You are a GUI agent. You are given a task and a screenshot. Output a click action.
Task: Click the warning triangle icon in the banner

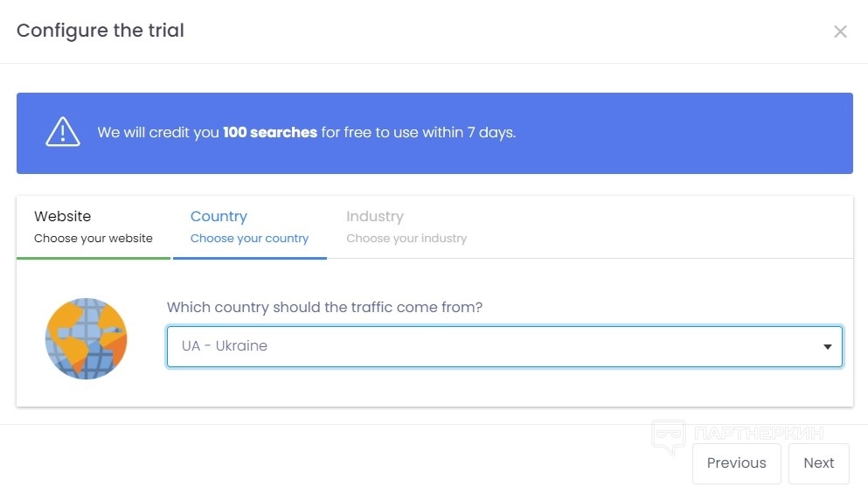click(63, 133)
